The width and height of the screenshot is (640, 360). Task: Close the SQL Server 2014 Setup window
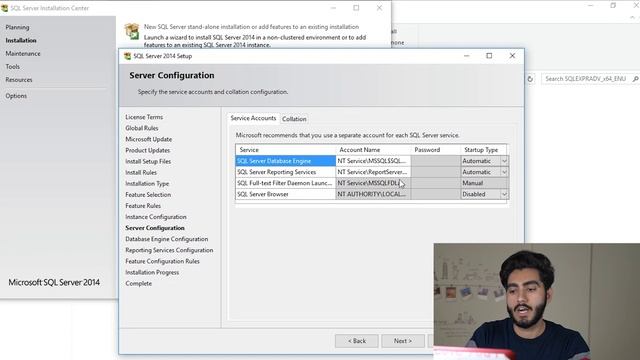[512, 56]
